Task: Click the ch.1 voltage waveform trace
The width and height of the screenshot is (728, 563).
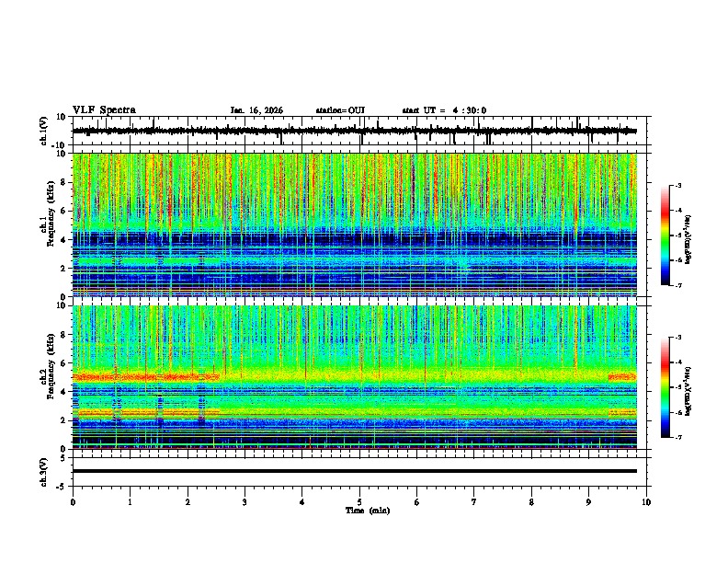Action: tap(354, 131)
